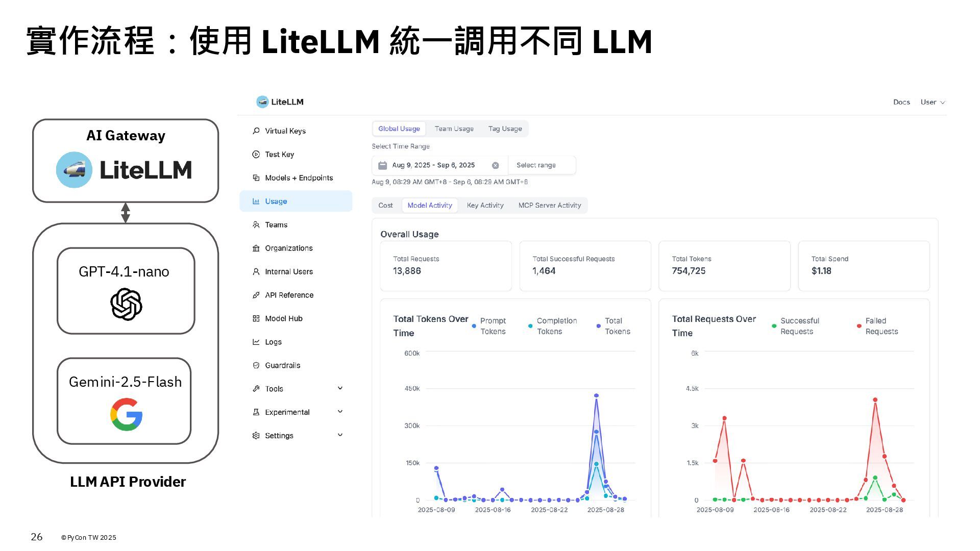Toggle Successful Requests legend series
Image resolution: width=980 pixels, height=551 pixels.
tap(795, 326)
